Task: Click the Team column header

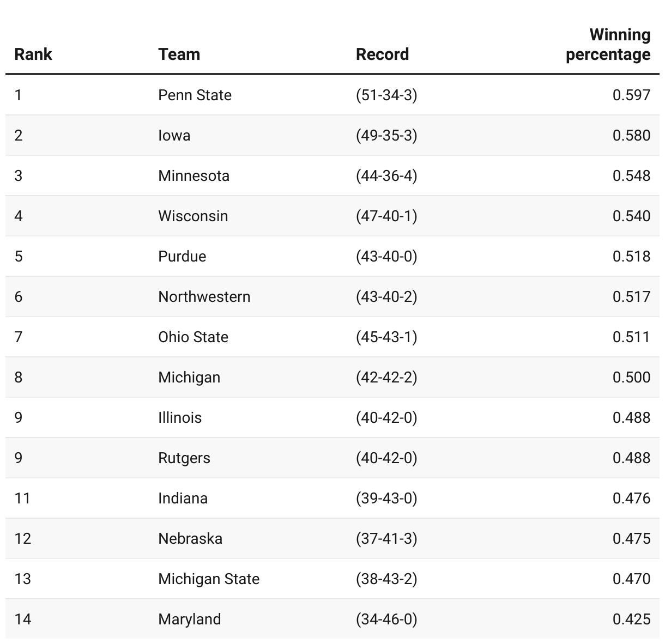Action: [x=179, y=54]
